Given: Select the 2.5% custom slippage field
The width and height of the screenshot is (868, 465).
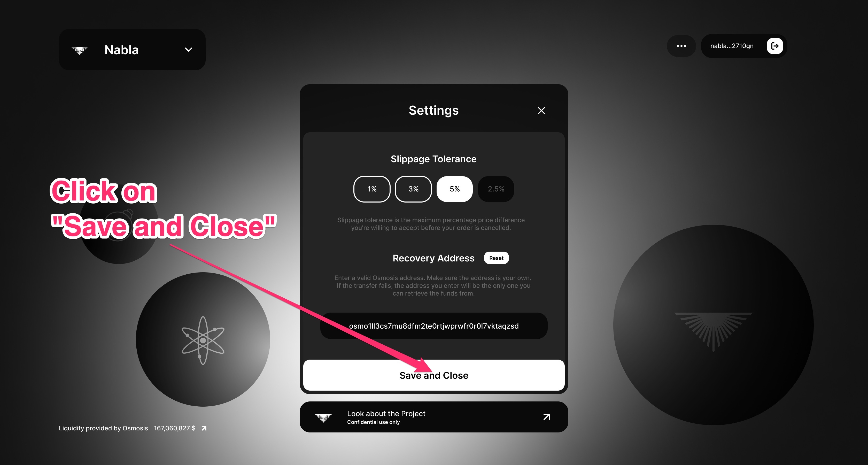Looking at the screenshot, I should click(495, 189).
